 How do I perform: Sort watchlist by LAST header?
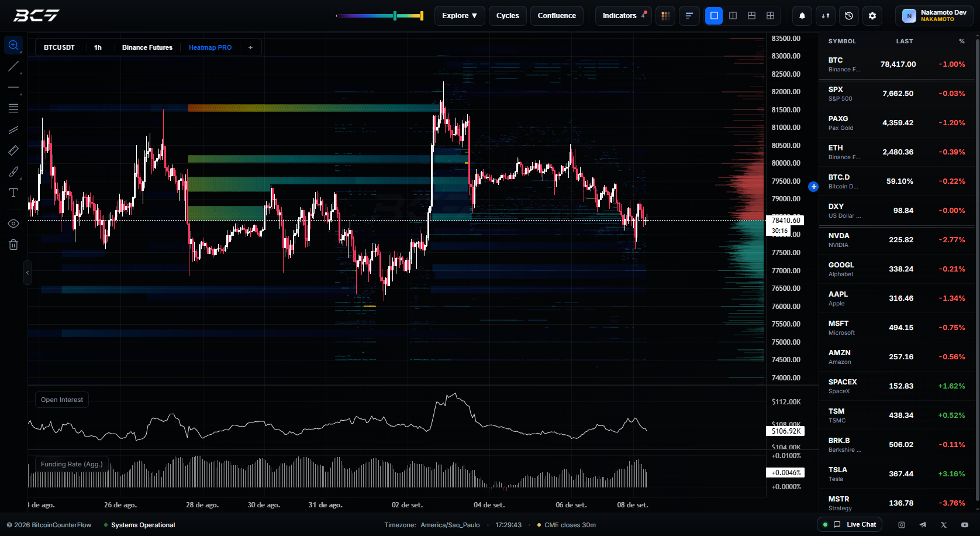click(x=904, y=42)
